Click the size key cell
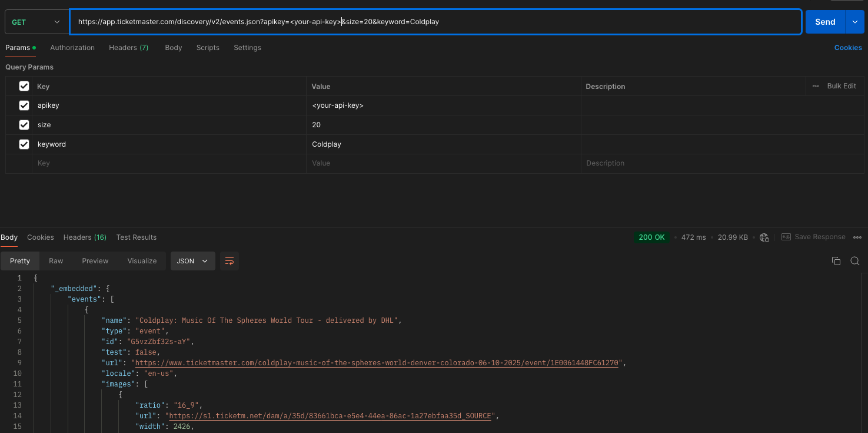The image size is (868, 433). (x=169, y=125)
